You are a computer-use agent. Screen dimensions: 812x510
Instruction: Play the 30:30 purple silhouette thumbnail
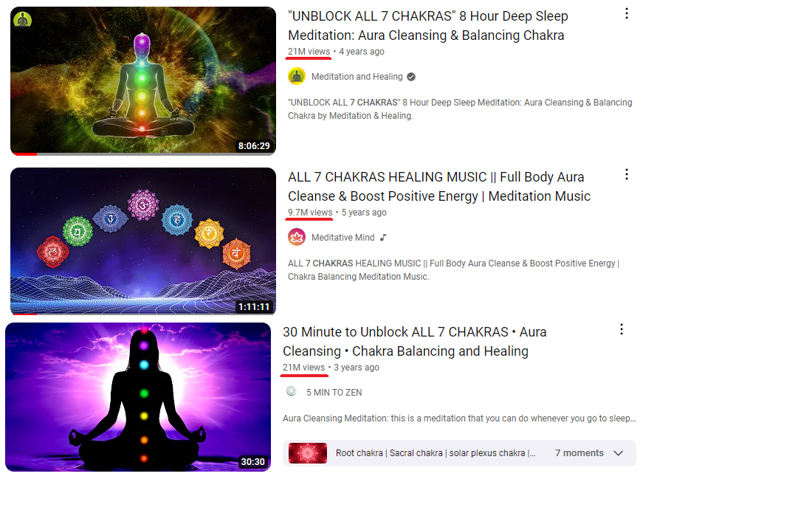click(138, 397)
